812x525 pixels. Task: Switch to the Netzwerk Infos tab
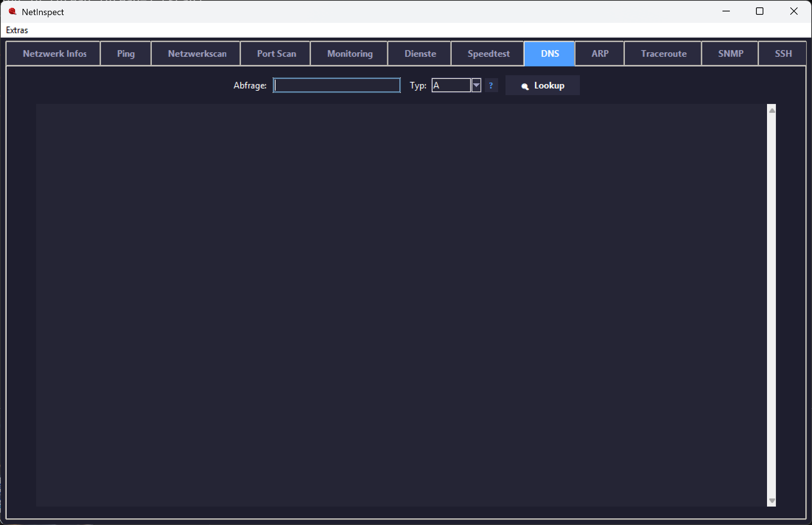pyautogui.click(x=54, y=54)
